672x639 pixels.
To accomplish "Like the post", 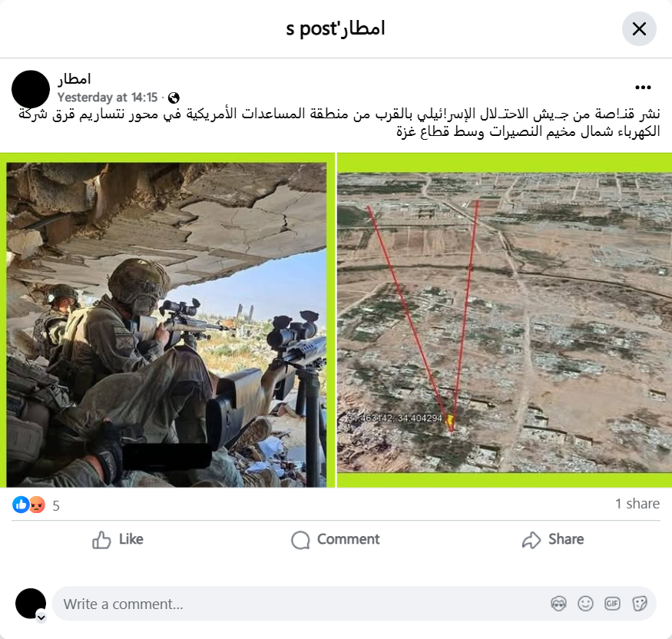I will click(118, 540).
